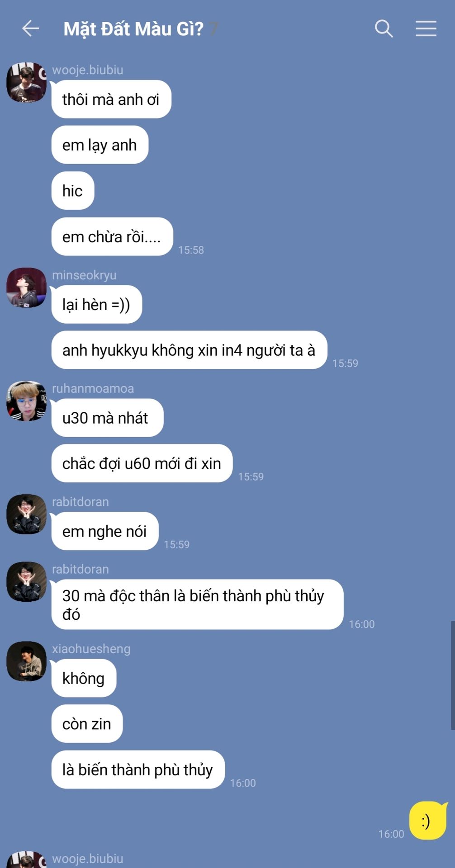
Task: Tap the scrollbar on right edge
Action: pyautogui.click(x=452, y=675)
